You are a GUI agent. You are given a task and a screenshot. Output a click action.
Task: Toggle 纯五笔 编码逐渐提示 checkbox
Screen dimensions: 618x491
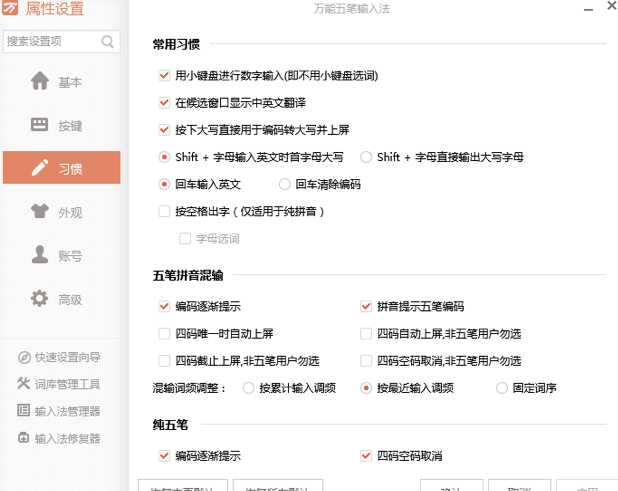pyautogui.click(x=164, y=456)
